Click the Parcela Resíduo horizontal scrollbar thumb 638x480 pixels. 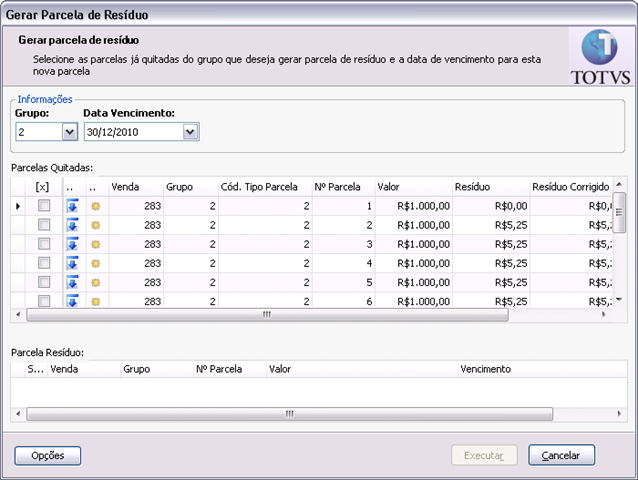tap(289, 414)
